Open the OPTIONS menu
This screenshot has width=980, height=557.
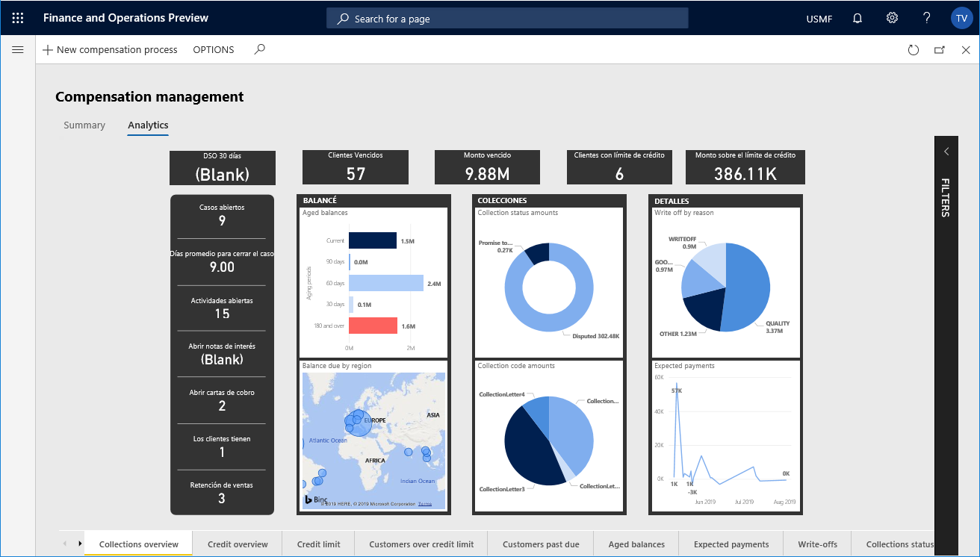tap(213, 49)
